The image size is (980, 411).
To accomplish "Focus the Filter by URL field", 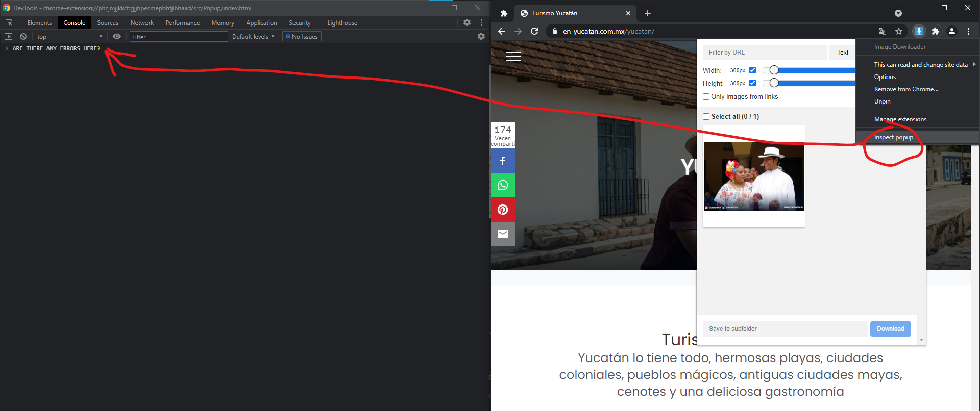I will 765,53.
